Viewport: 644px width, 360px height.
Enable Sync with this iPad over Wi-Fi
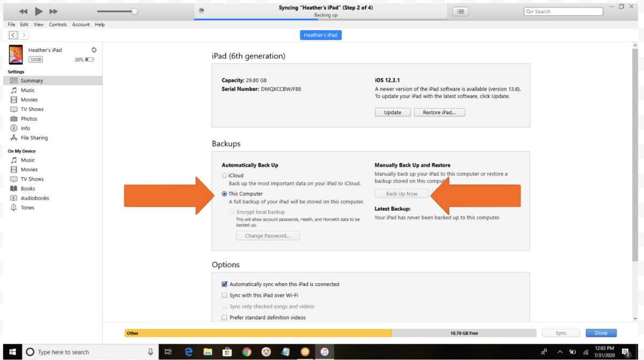[x=224, y=295]
